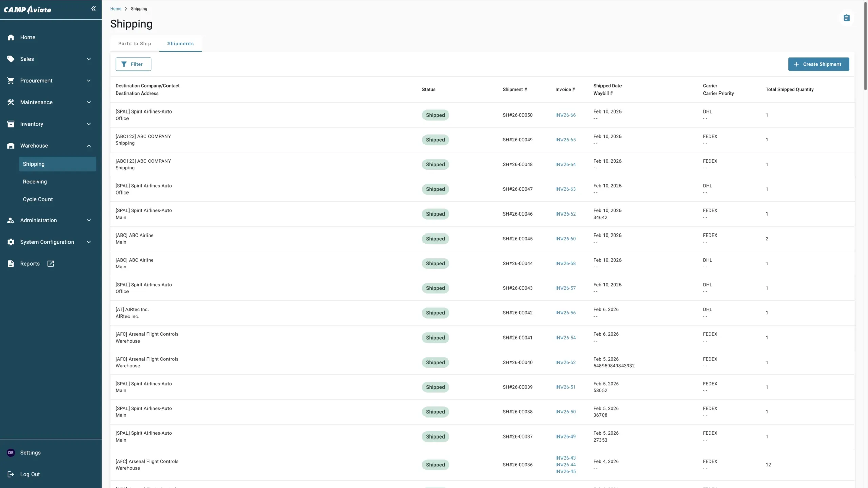868x488 pixels.
Task: Click the Log Out icon
Action: (x=11, y=474)
